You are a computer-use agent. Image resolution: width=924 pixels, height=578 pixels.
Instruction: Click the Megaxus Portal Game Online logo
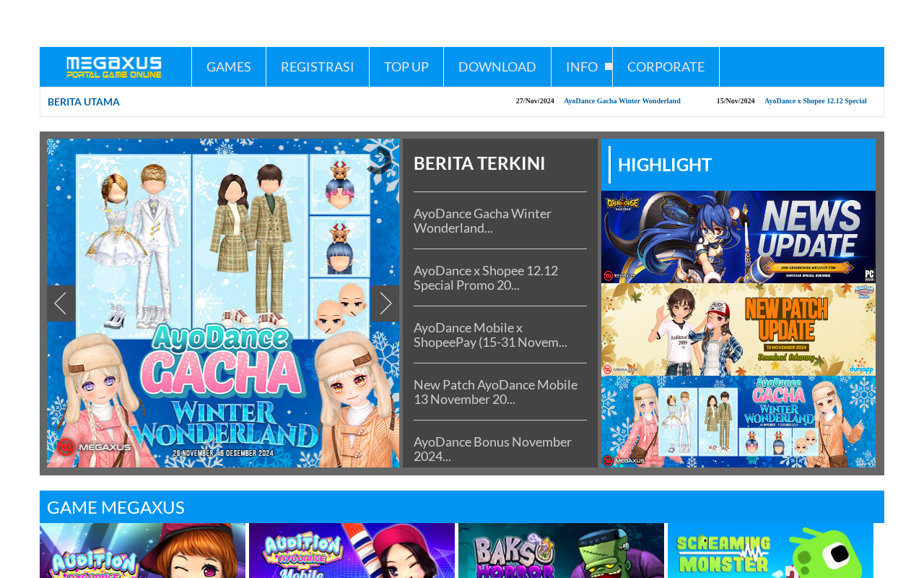(114, 67)
